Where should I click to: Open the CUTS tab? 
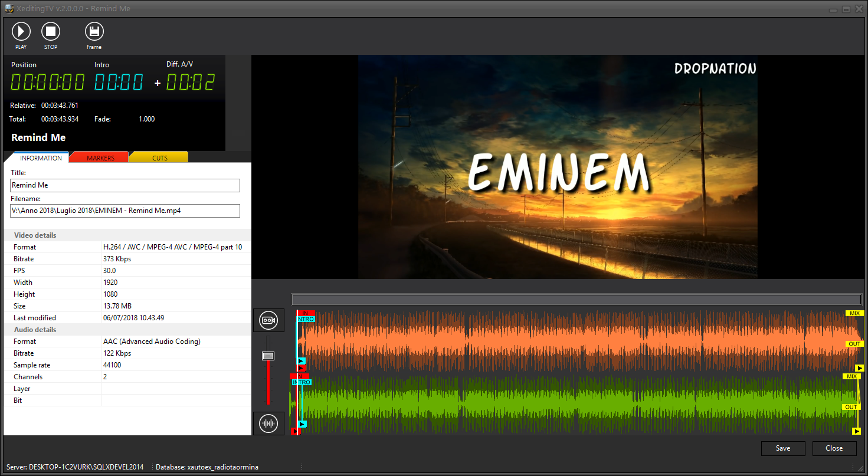(x=160, y=158)
